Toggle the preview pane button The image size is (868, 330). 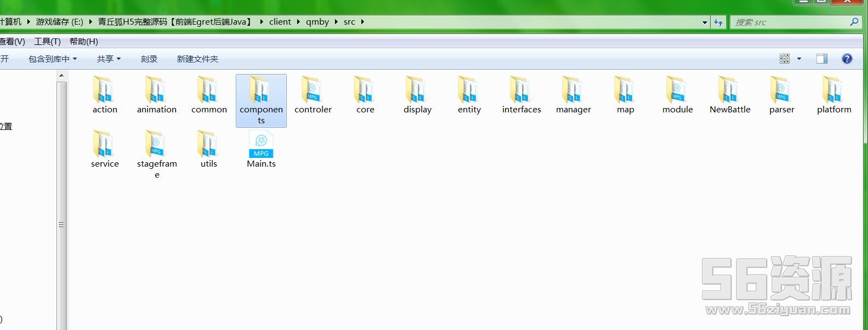coord(821,59)
